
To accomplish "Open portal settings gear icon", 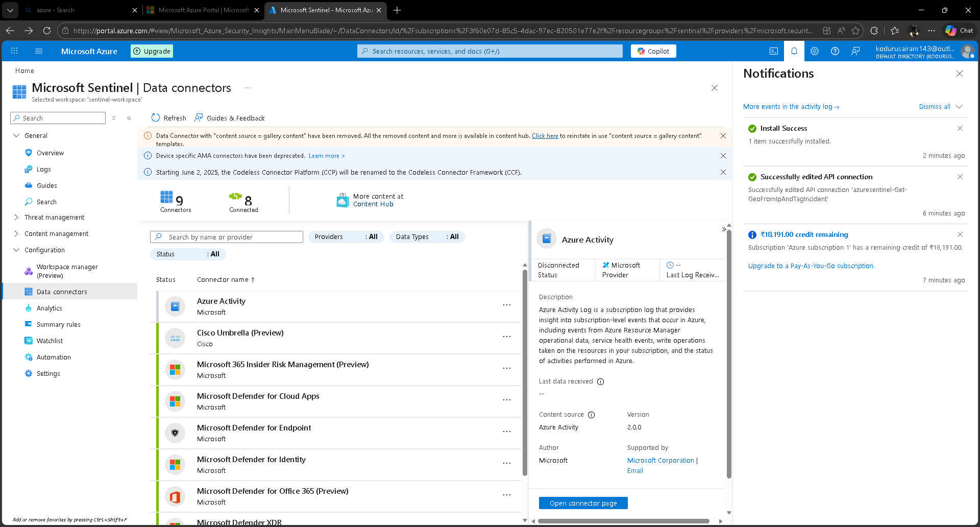I will coord(815,51).
